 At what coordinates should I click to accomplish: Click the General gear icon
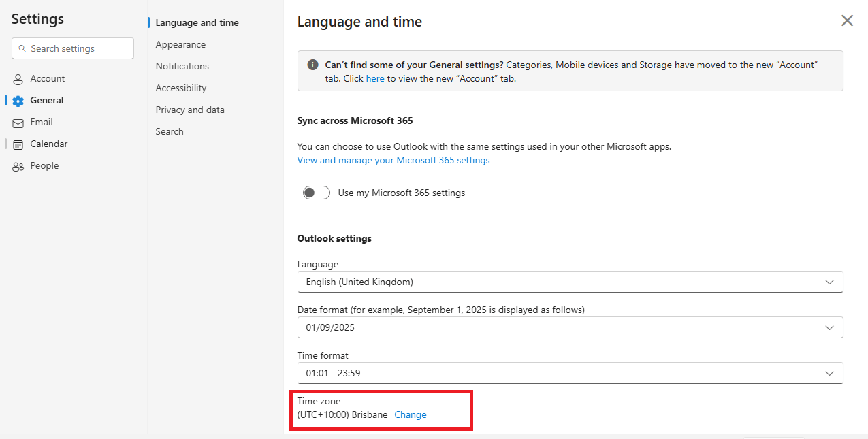pos(18,101)
